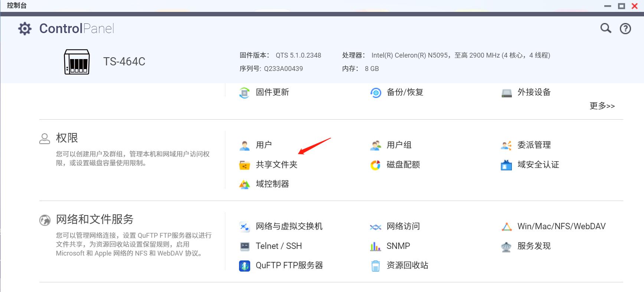Go to 用户组 management link

(x=399, y=145)
